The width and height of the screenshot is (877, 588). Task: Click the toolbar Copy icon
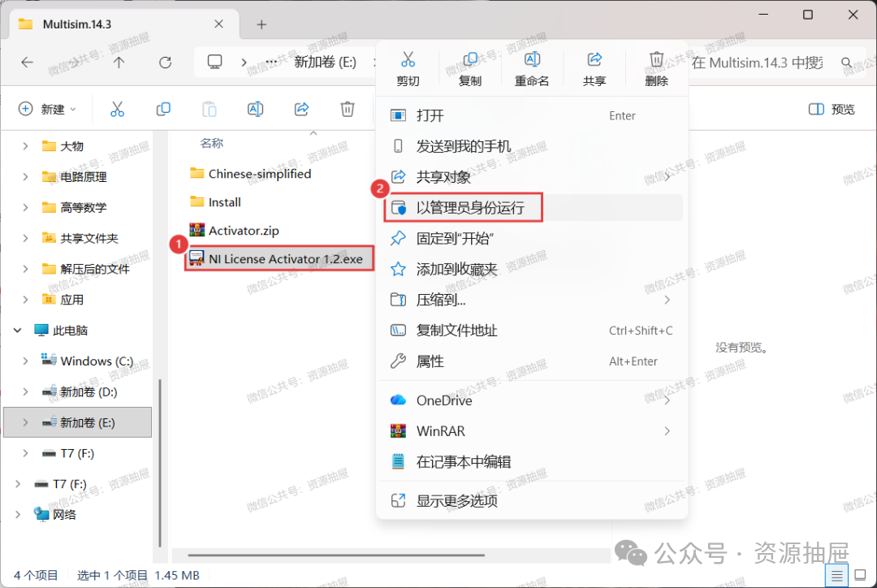click(x=163, y=109)
